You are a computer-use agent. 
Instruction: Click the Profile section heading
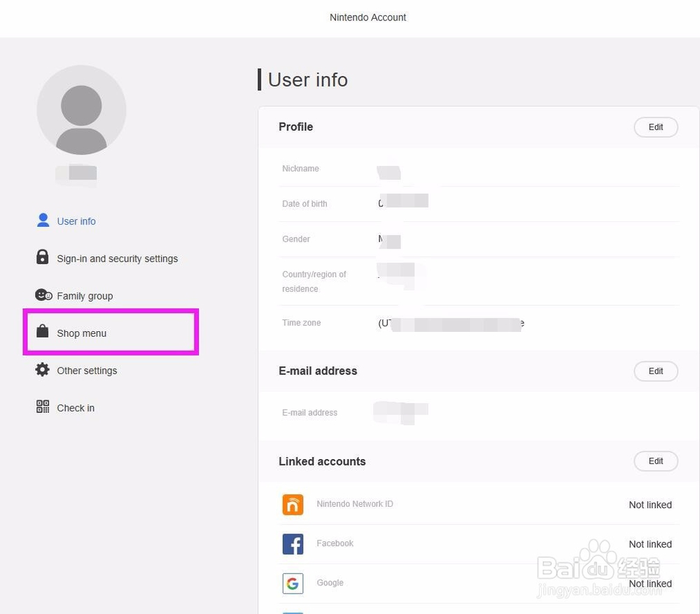[x=295, y=127]
